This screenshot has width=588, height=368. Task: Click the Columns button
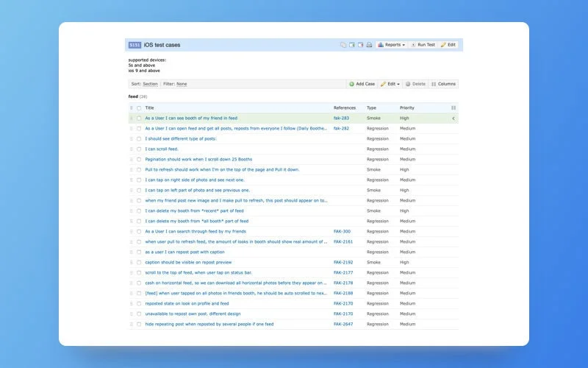[443, 84]
